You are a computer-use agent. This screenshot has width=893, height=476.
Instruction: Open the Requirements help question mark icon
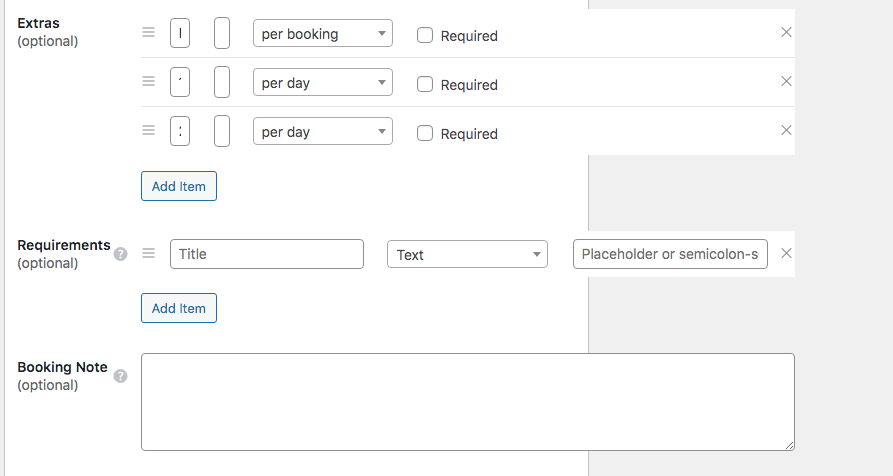click(x=120, y=254)
